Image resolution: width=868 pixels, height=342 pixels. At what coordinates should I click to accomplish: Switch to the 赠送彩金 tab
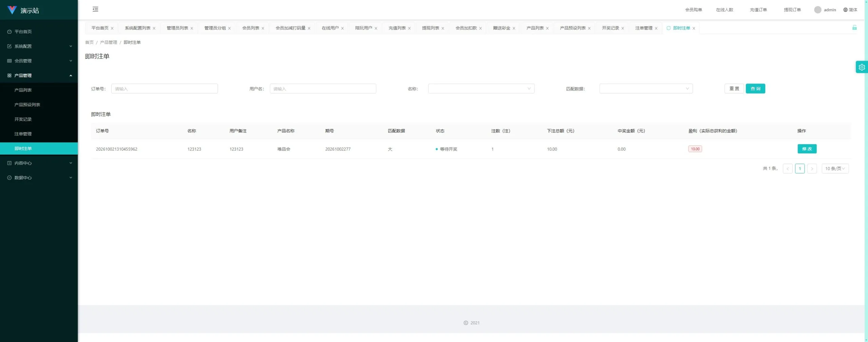point(501,28)
